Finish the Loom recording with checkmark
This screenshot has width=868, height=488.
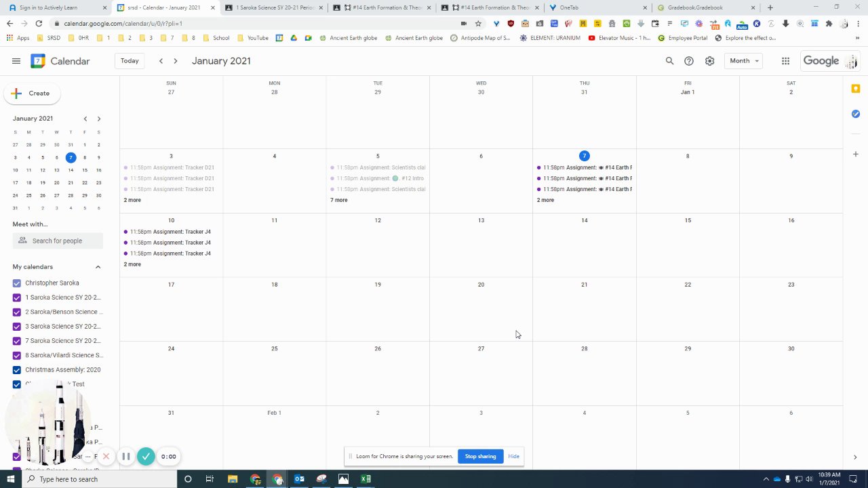pos(146,456)
